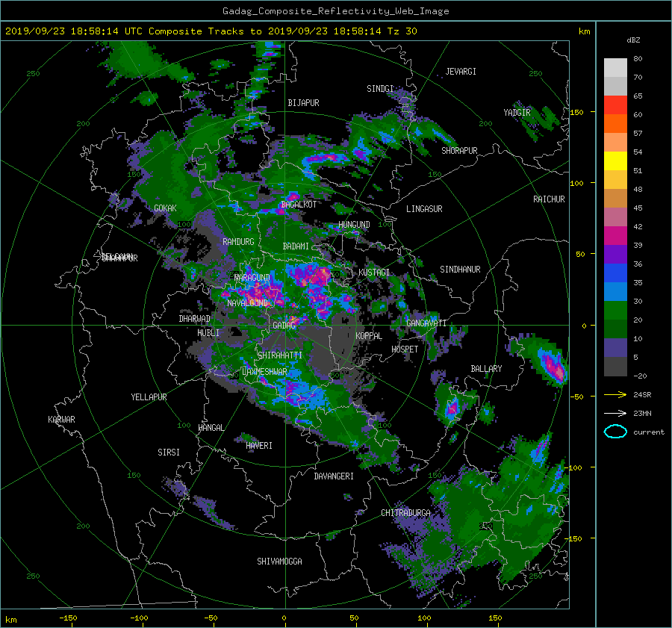Click the '-150' tick on horizontal km axis
Viewport: 672px width, 628px height.
tap(68, 618)
